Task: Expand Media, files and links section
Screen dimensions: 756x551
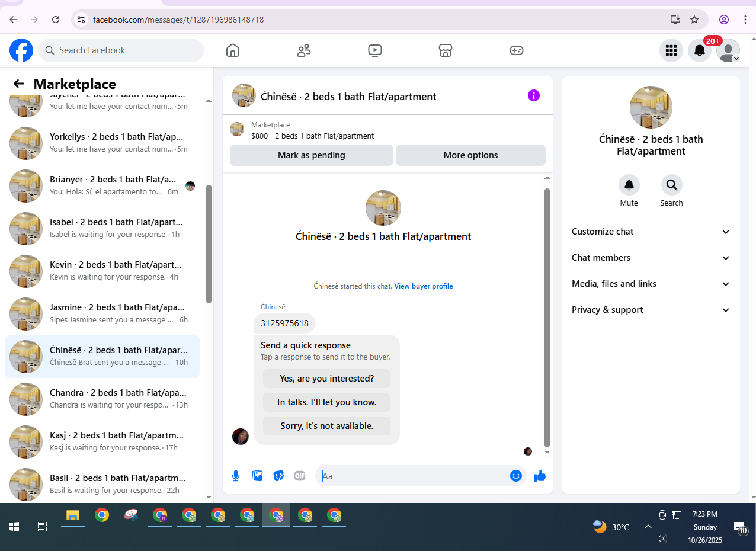Action: 651,284
